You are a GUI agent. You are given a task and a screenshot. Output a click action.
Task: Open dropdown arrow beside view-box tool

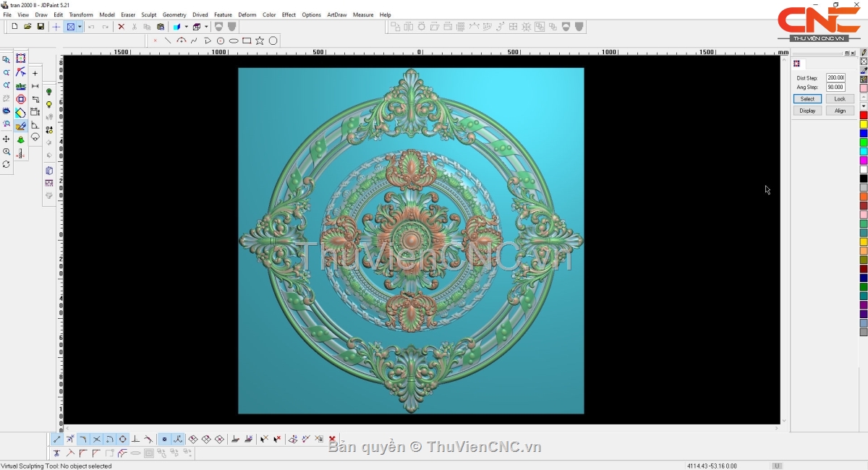(80, 27)
